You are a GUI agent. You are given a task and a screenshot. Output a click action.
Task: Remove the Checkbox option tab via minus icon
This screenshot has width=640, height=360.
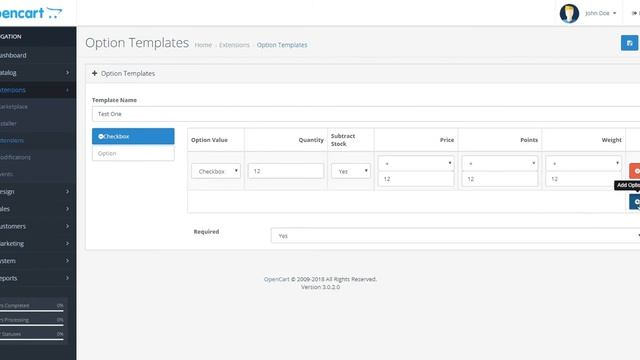click(101, 136)
